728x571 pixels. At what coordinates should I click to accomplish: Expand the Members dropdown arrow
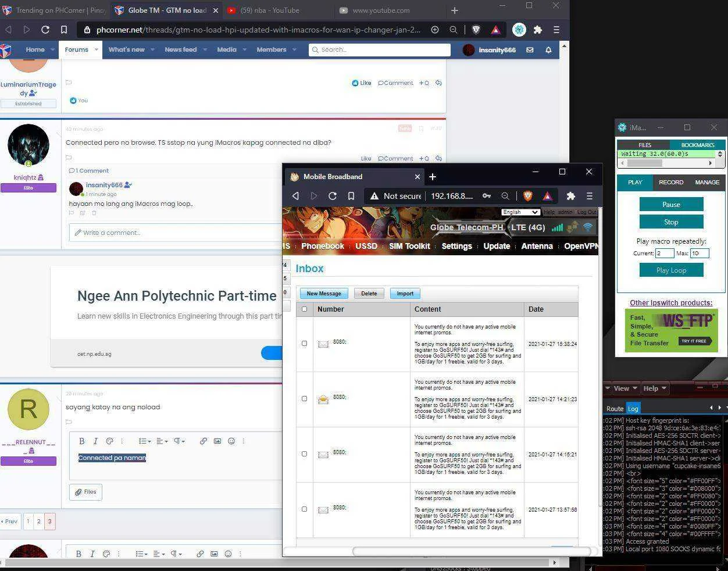click(294, 50)
